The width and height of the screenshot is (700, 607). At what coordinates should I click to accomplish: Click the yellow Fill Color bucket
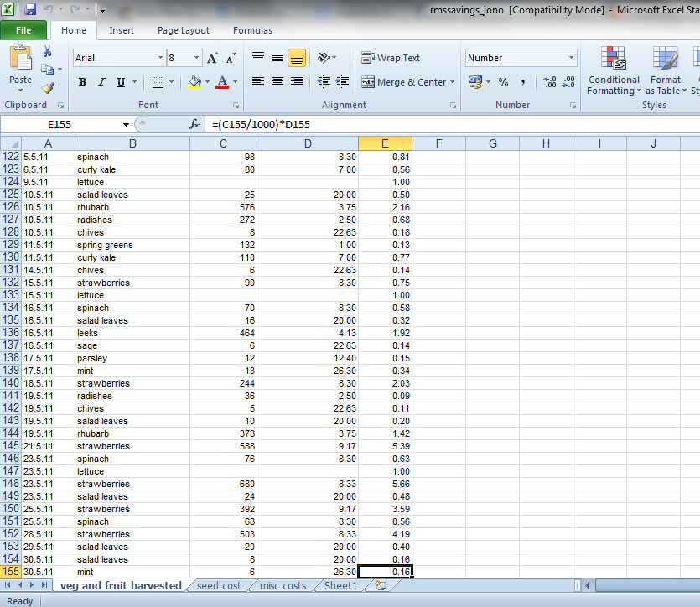tap(194, 82)
